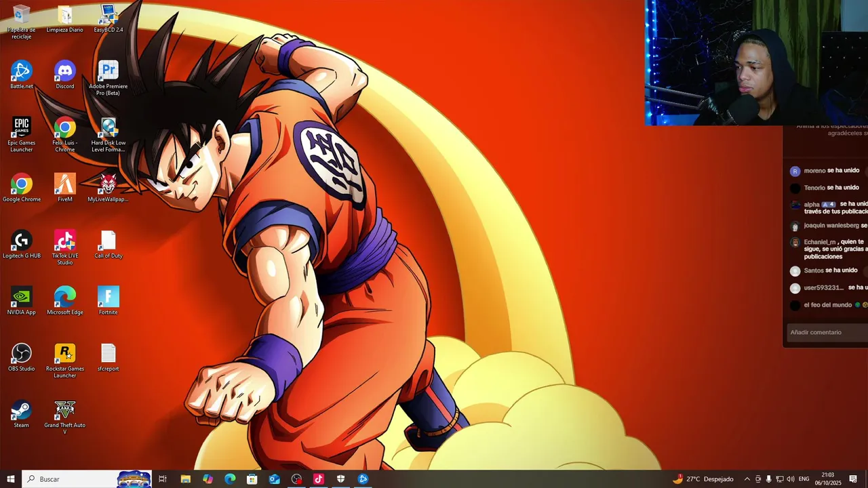The height and width of the screenshot is (488, 868).
Task: Launch Microsoft Edge from the desktop
Action: click(65, 300)
